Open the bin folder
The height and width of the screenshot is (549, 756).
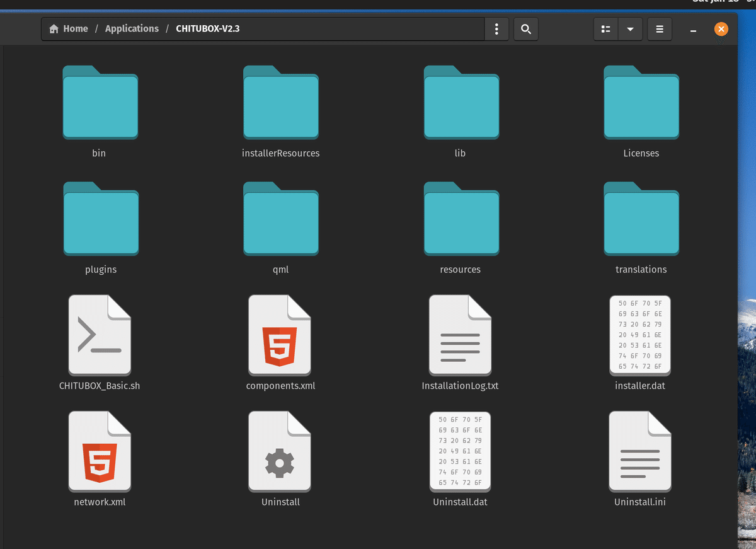pos(100,102)
